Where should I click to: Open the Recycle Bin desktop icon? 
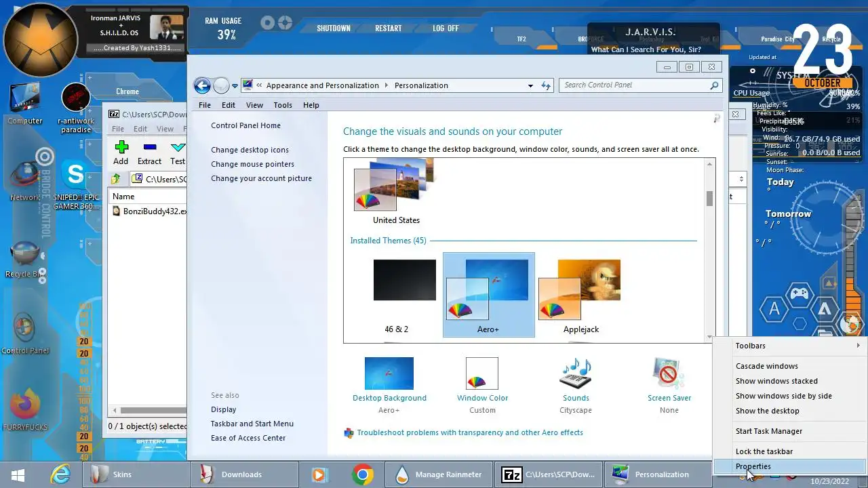click(x=25, y=259)
